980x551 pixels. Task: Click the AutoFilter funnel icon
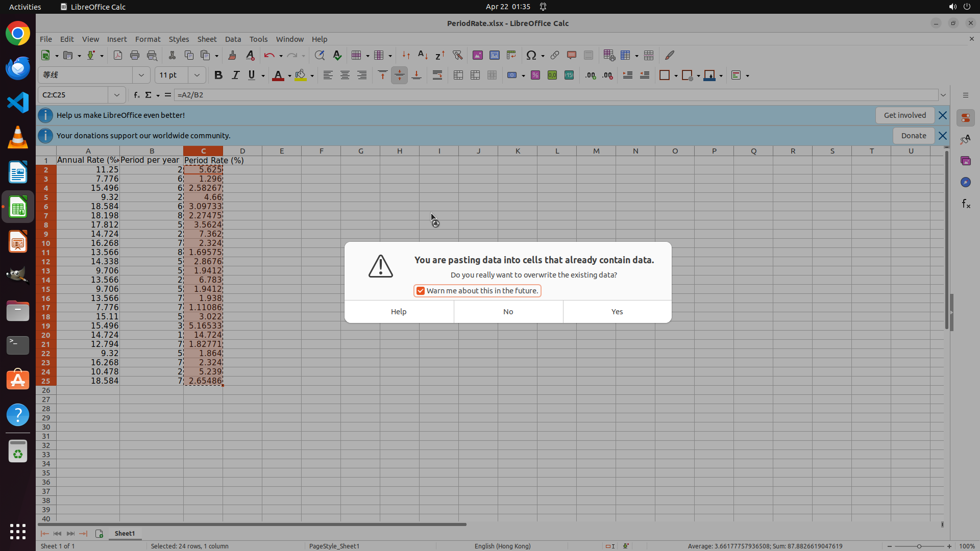point(457,55)
